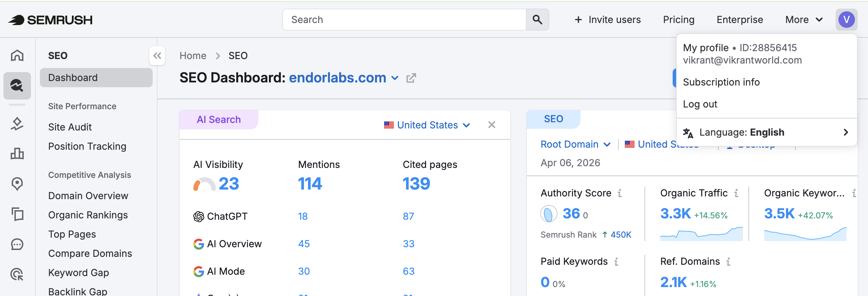Click the search magnifier button

point(537,20)
